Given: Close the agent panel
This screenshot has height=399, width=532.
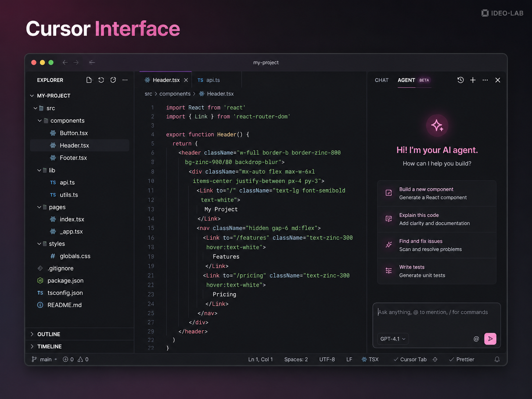Looking at the screenshot, I should (x=497, y=80).
